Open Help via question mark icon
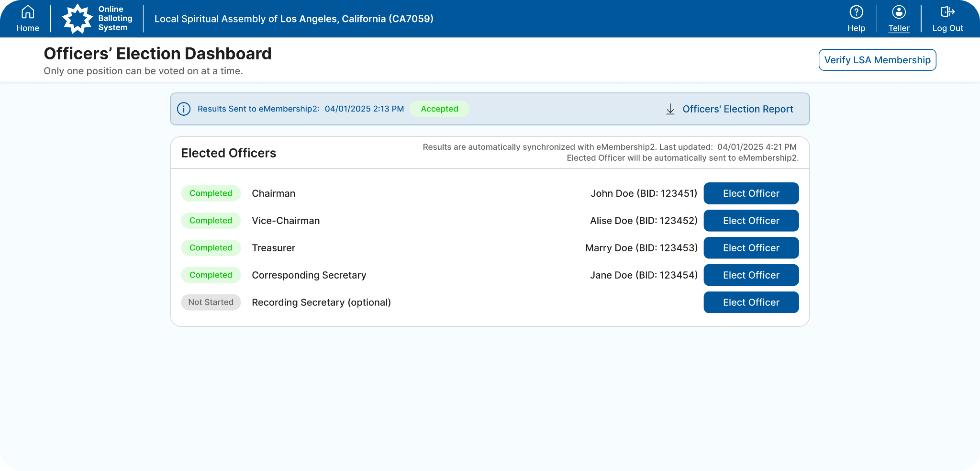Viewport: 980px width, 471px height. (856, 12)
